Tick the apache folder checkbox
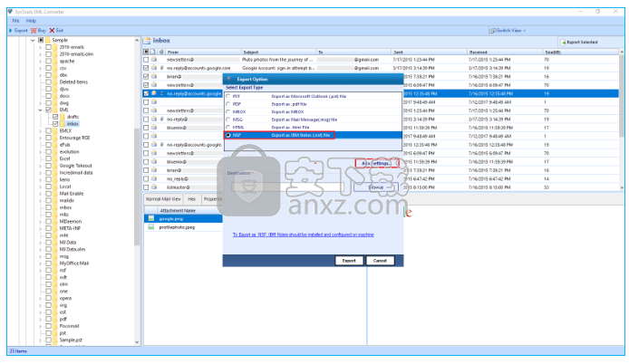 click(49, 62)
